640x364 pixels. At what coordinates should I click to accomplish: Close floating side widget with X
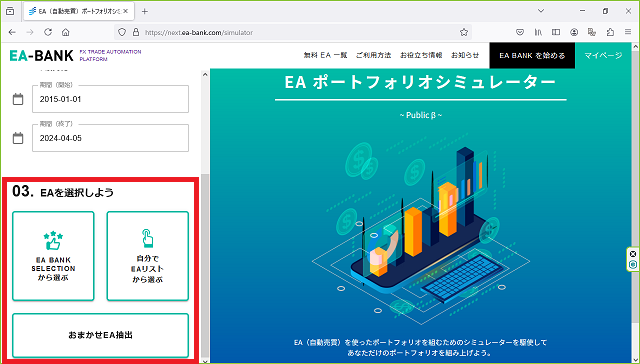pyautogui.click(x=633, y=254)
